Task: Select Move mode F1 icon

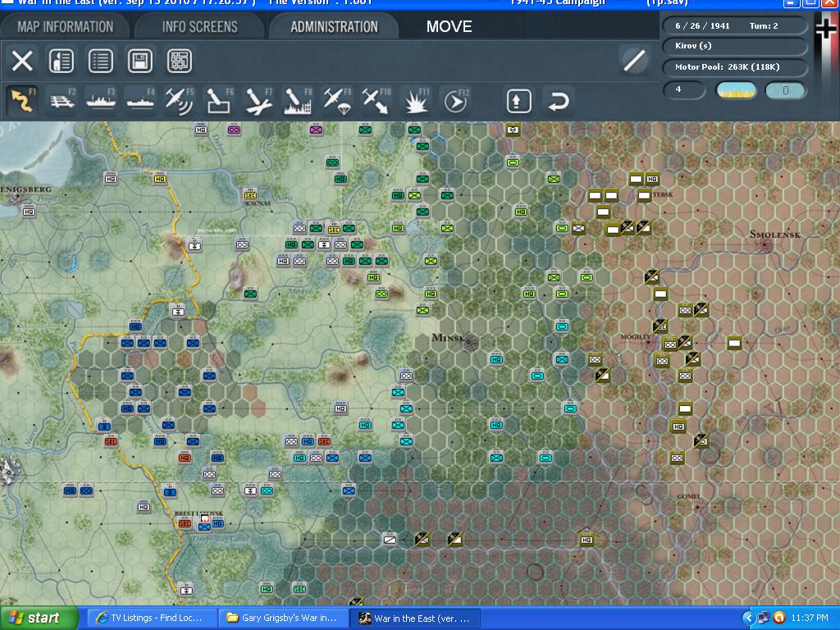Action: pyautogui.click(x=22, y=100)
